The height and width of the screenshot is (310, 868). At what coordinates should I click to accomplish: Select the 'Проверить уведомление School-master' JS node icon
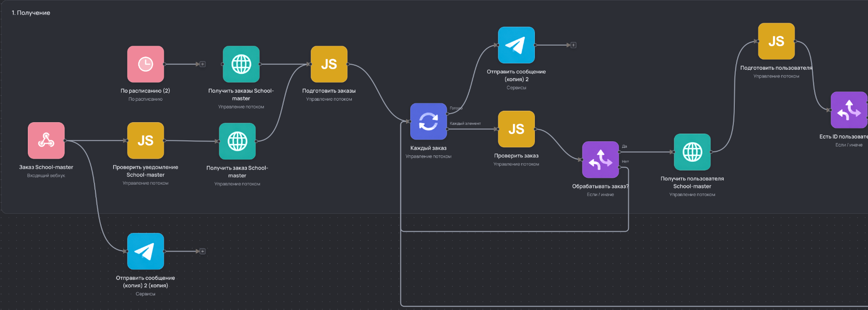(x=146, y=140)
